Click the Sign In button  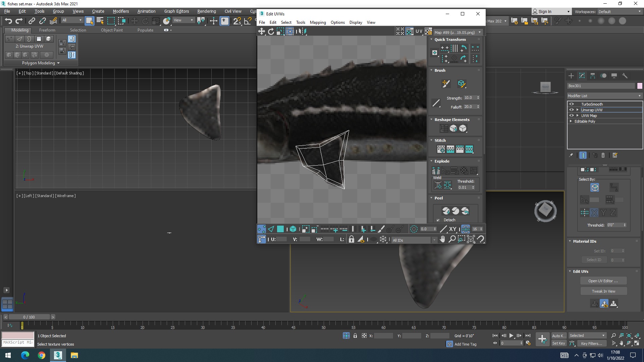coord(551,12)
